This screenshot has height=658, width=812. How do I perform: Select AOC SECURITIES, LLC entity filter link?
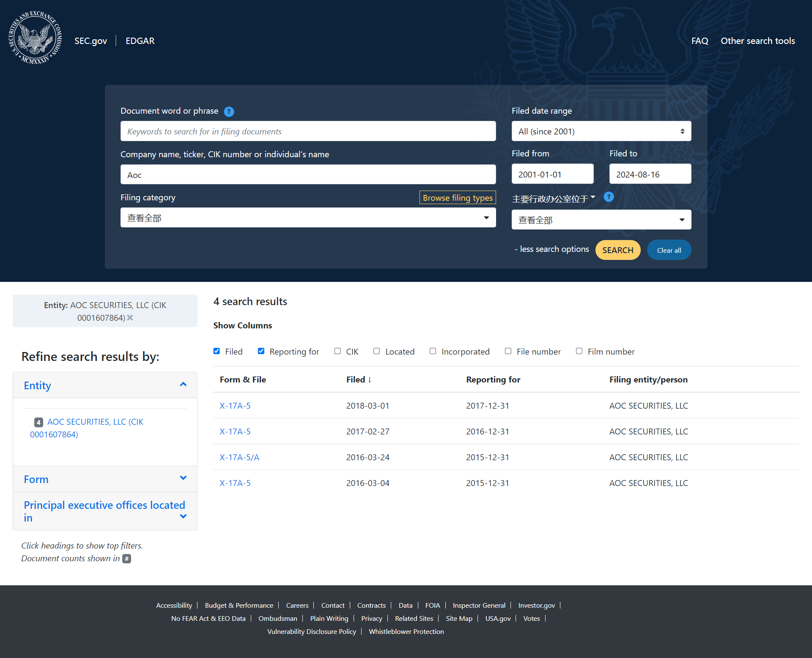[x=87, y=428]
